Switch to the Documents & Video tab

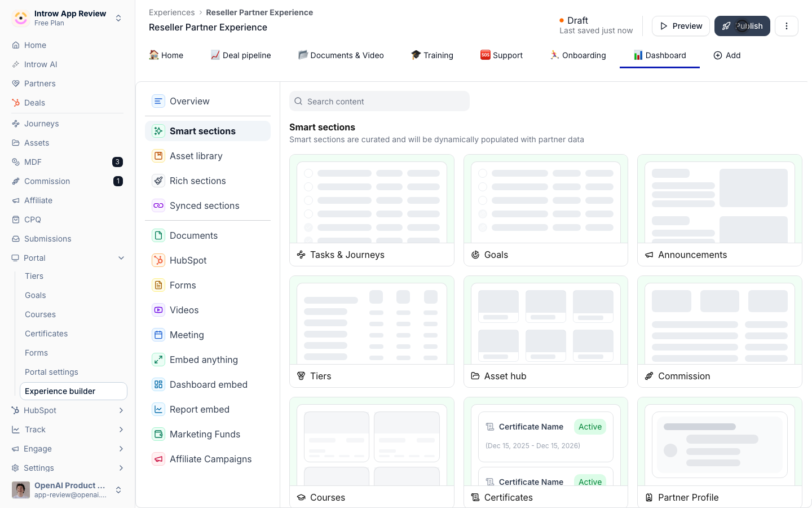click(341, 55)
